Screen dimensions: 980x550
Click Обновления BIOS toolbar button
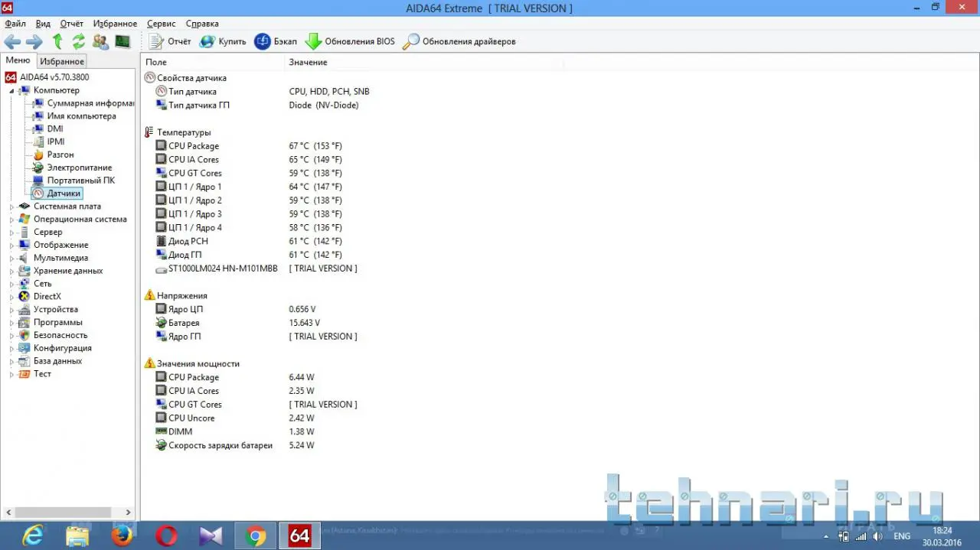pos(350,41)
